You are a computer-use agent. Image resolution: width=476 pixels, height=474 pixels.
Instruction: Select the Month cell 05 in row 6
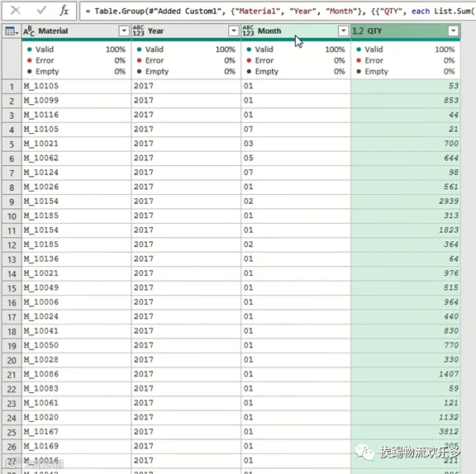click(x=296, y=158)
